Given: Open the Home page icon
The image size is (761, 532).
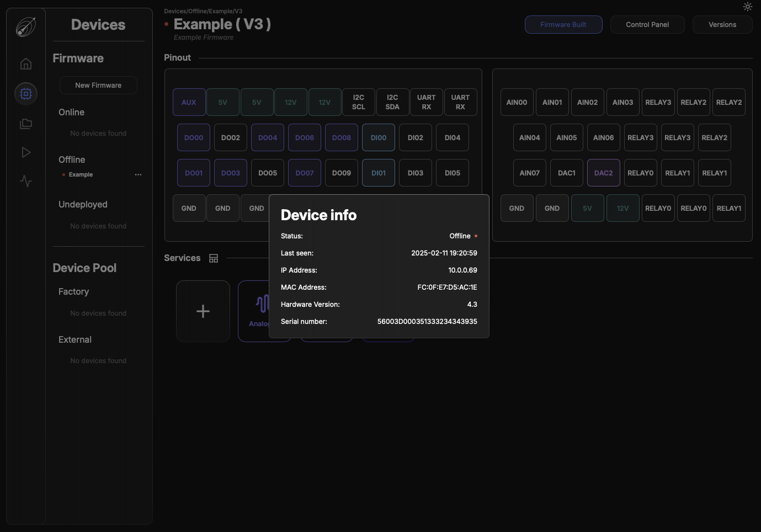Looking at the screenshot, I should (26, 64).
